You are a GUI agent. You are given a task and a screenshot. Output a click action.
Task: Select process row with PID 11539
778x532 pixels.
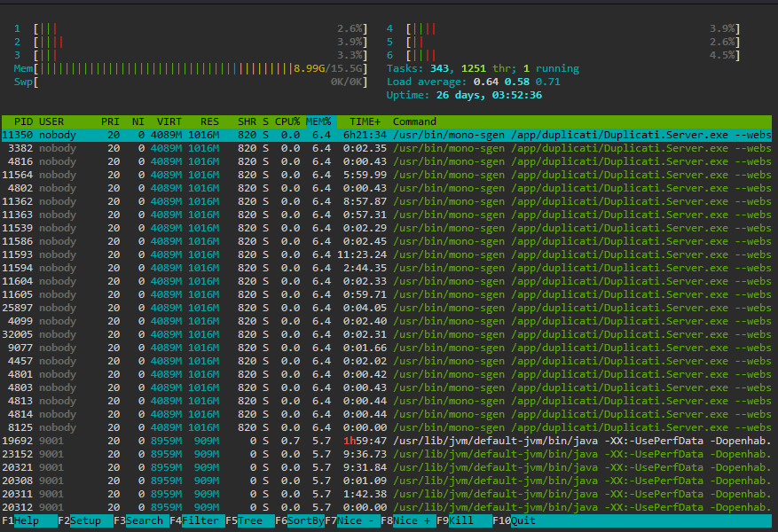387,228
